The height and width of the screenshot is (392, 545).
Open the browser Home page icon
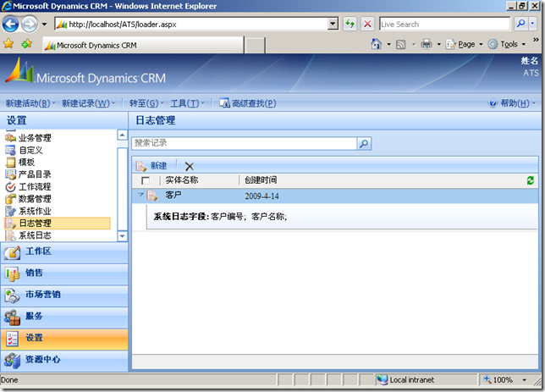(x=376, y=44)
